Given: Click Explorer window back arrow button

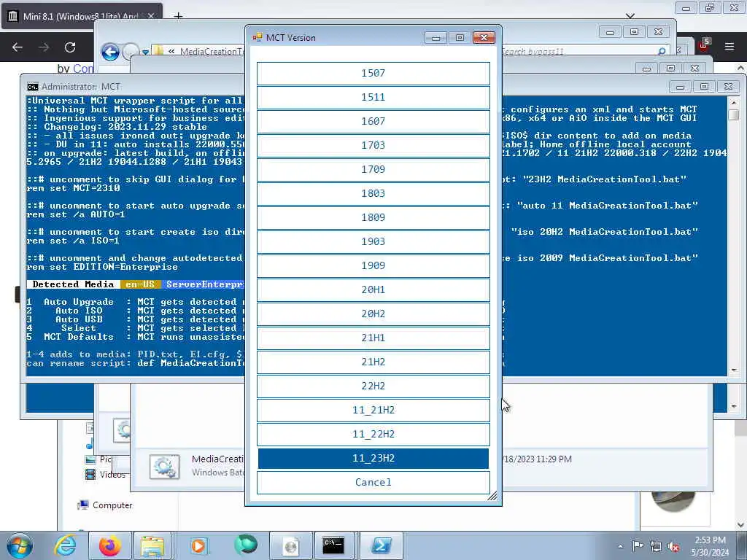Looking at the screenshot, I should pos(110,52).
